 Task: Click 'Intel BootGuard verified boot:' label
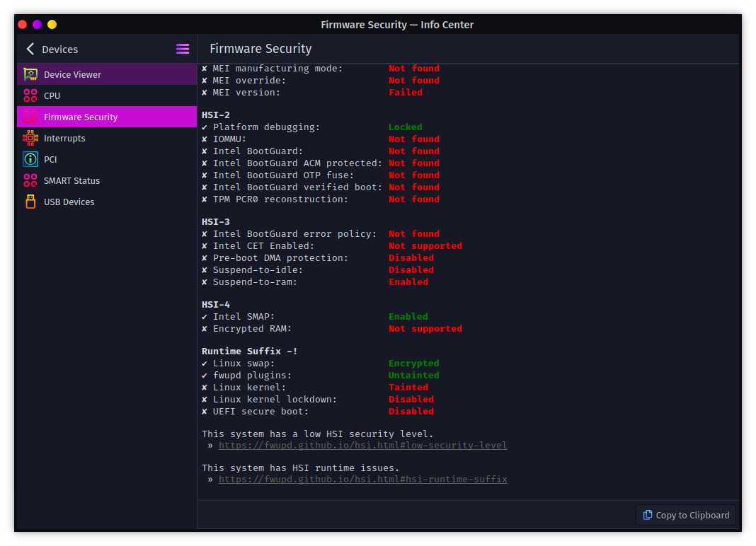297,187
